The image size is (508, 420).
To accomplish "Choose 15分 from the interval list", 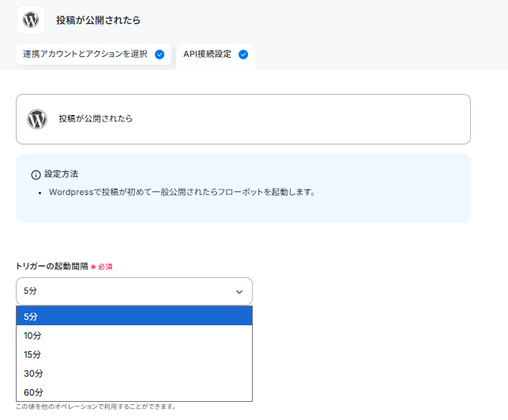I will (x=134, y=354).
